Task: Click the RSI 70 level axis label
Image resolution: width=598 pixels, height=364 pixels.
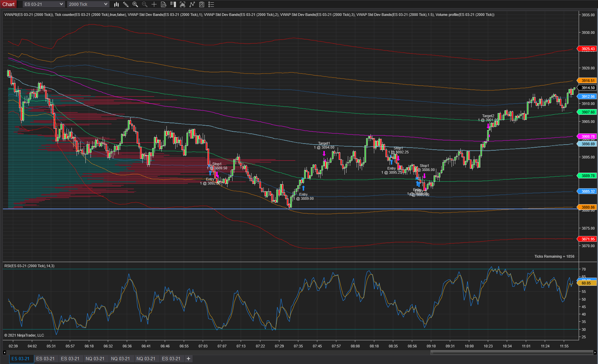Action: (x=584, y=269)
